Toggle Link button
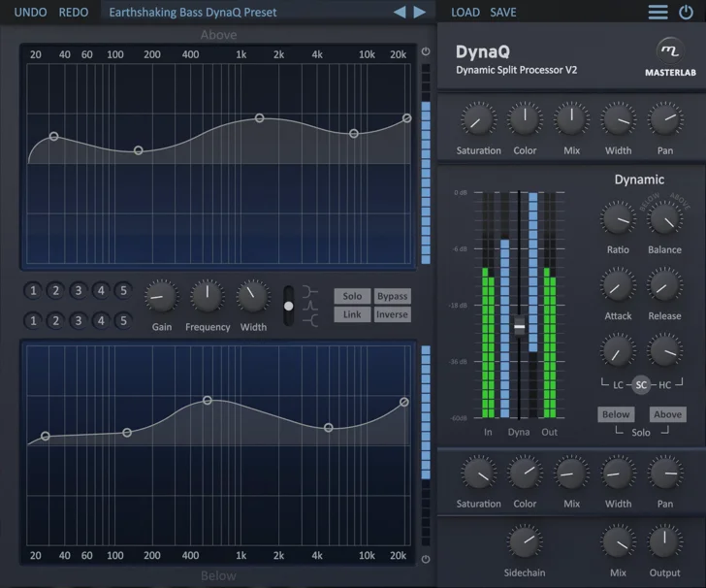Screen dimensions: 706x588 click(x=352, y=314)
